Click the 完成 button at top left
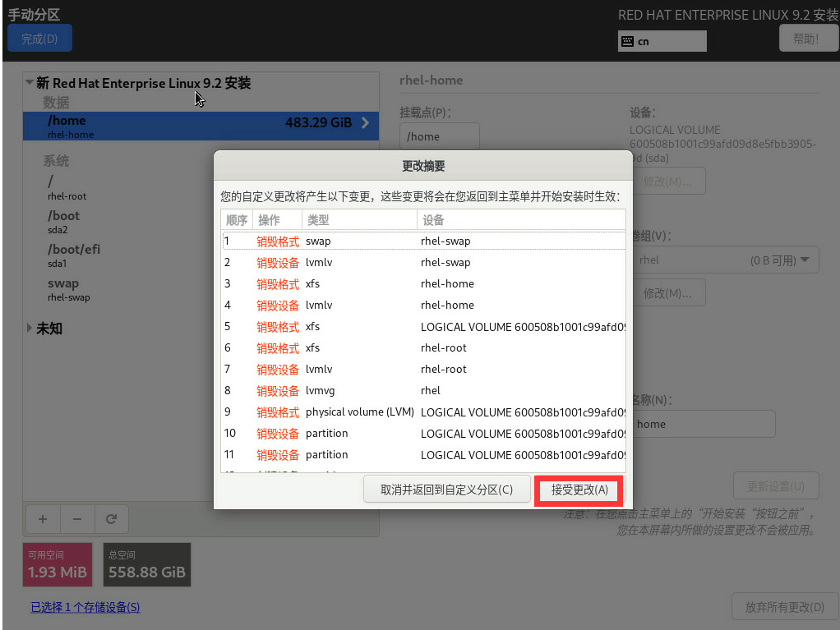The height and width of the screenshot is (630, 840). [x=39, y=39]
